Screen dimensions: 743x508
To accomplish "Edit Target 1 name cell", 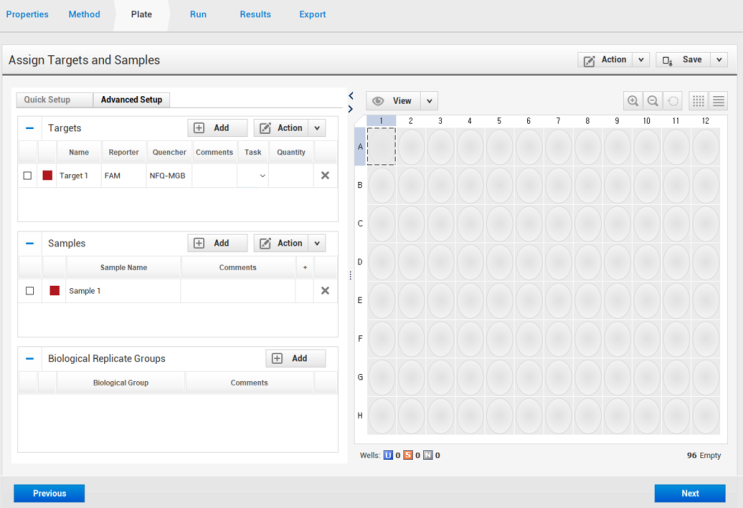I will (79, 175).
